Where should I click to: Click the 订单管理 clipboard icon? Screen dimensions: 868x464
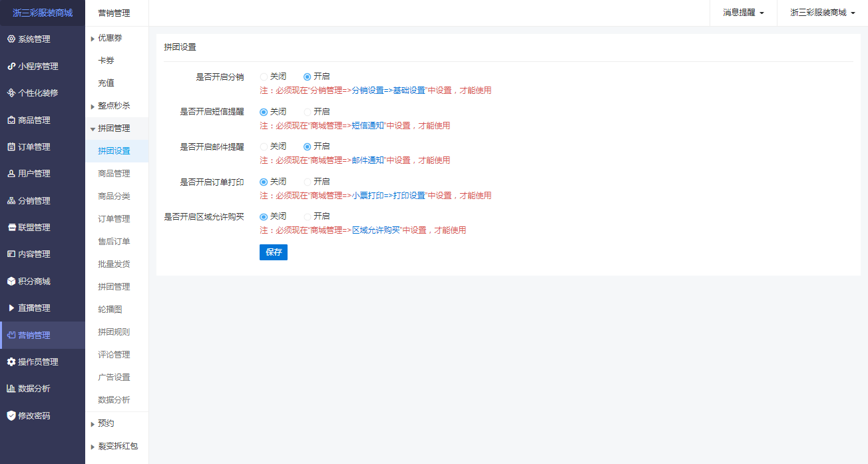point(11,147)
